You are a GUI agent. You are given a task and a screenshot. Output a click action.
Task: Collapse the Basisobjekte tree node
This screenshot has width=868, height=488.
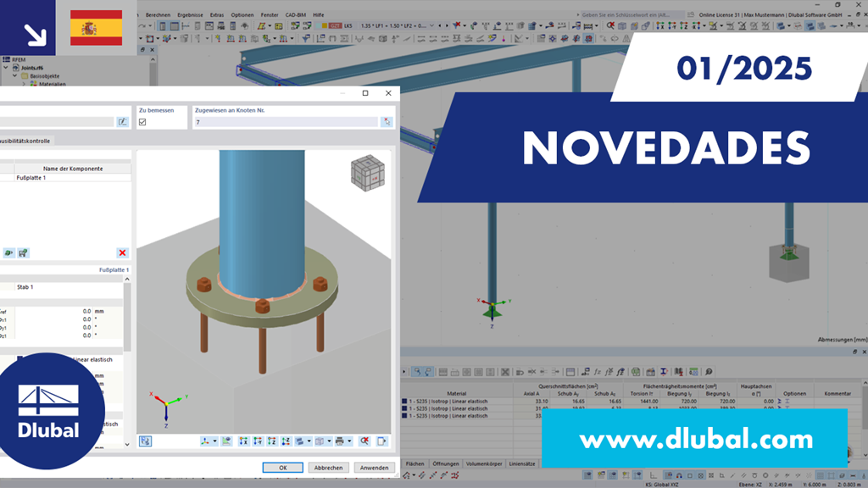15,75
